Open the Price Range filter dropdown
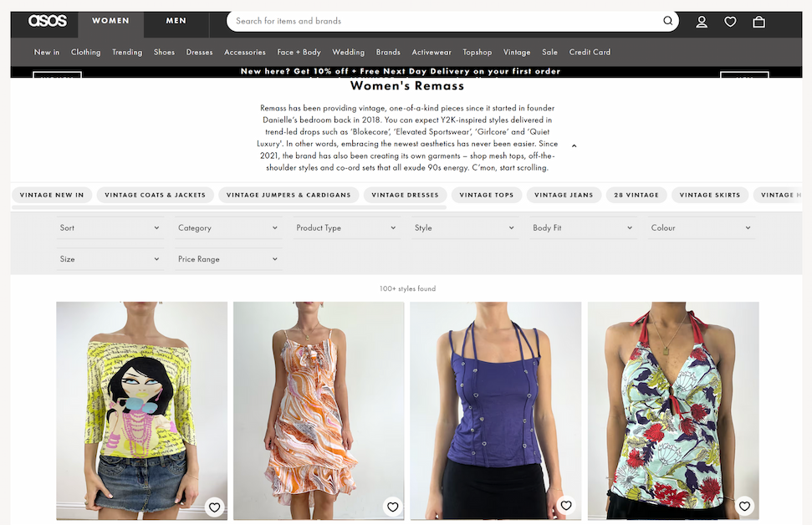The image size is (812, 525). [x=228, y=259]
